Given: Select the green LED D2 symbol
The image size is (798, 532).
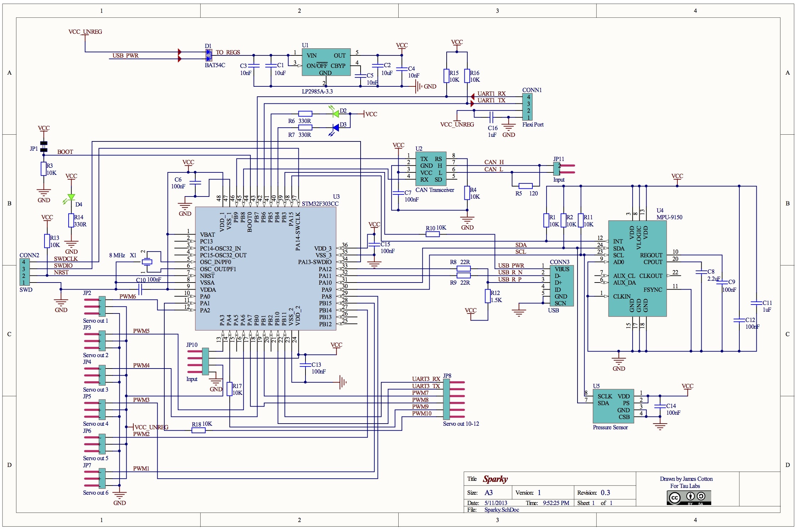Looking at the screenshot, I should point(335,114).
